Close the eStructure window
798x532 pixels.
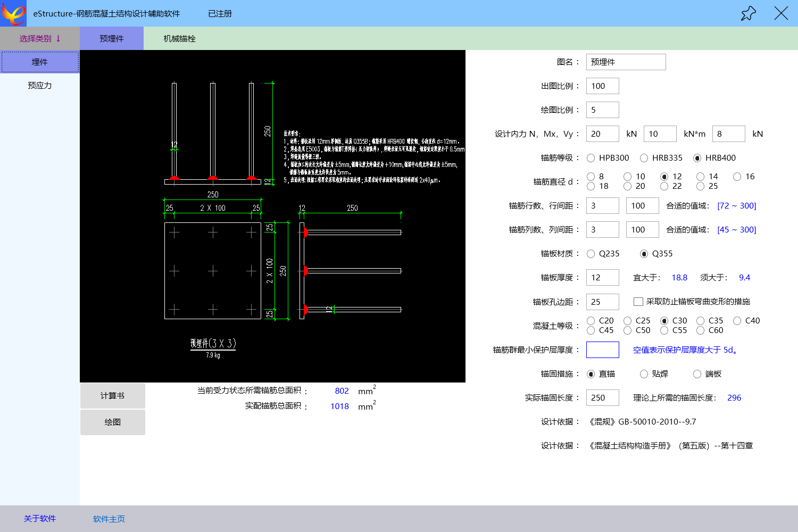tap(781, 13)
